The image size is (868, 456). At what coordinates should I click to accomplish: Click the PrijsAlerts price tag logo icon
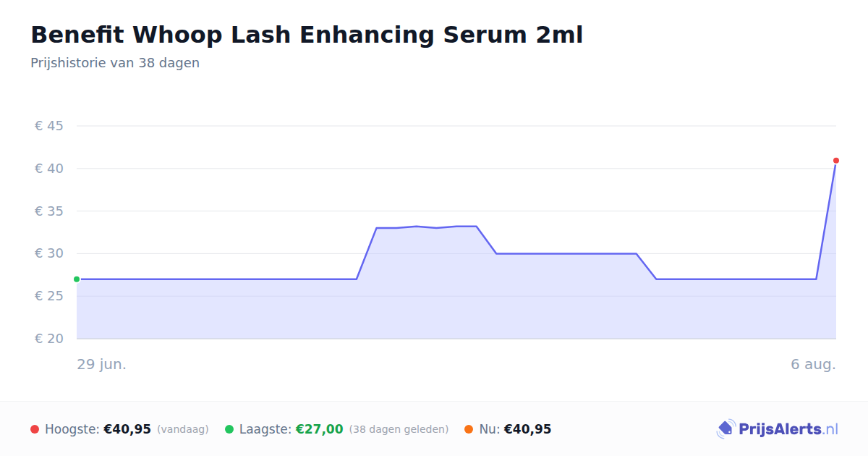(726, 429)
